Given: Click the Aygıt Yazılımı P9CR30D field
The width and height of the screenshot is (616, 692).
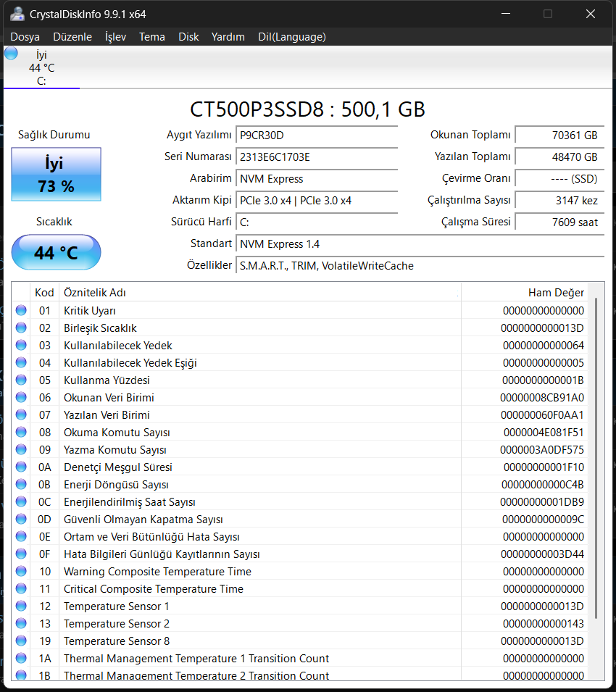Looking at the screenshot, I should [x=317, y=135].
